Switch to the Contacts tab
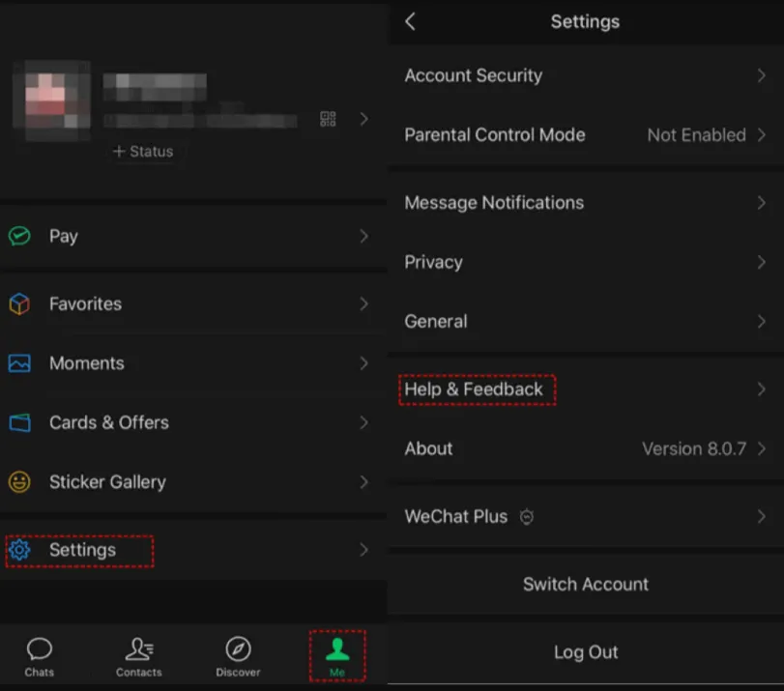784x691 pixels. (139, 656)
